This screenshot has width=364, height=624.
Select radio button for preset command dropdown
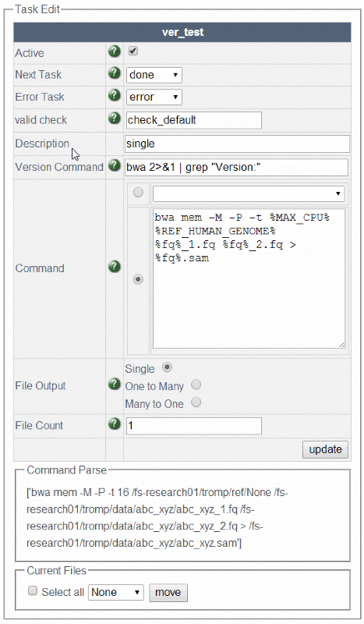pos(138,193)
